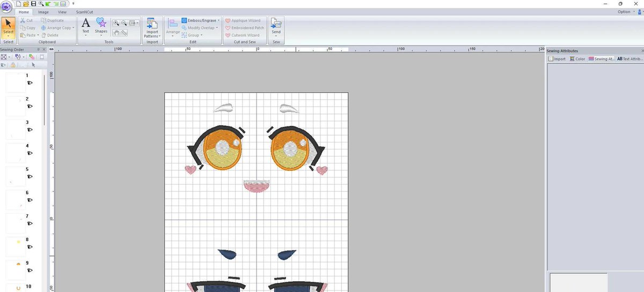
Task: Paste from the clipboard
Action: click(x=28, y=35)
